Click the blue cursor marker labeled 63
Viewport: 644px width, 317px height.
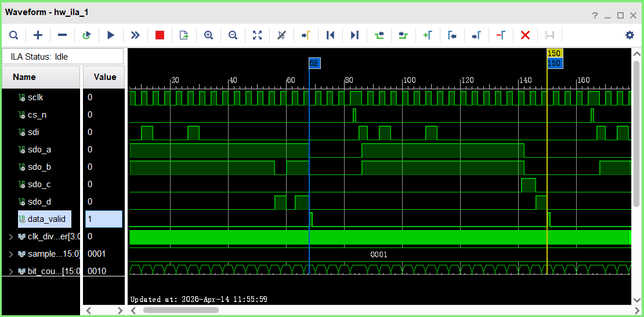pos(314,63)
